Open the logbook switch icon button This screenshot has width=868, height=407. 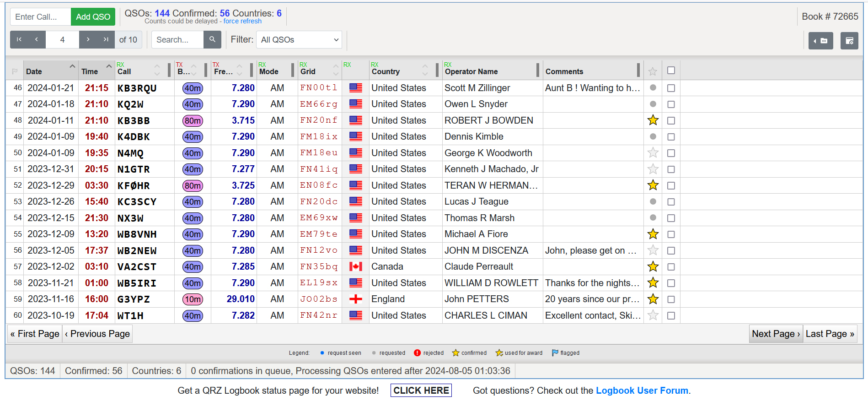point(820,41)
